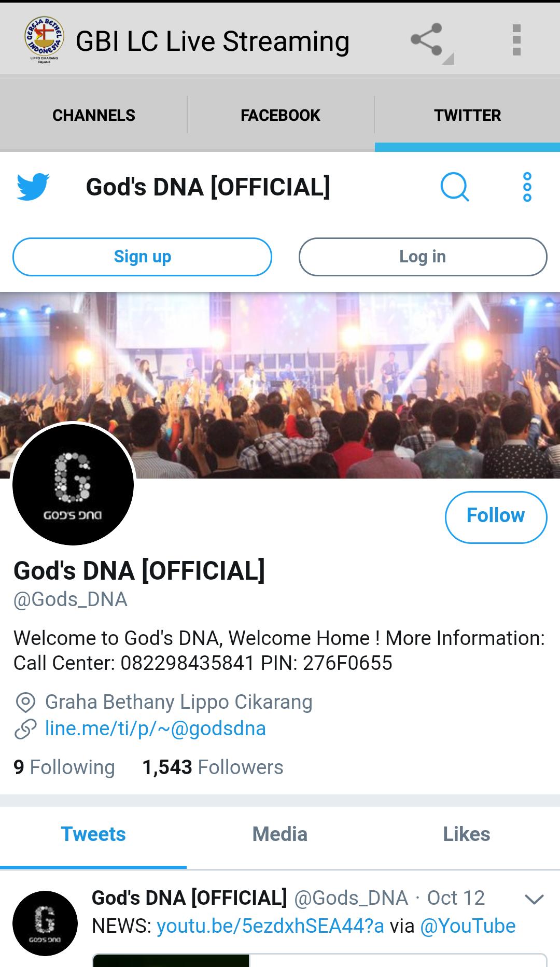Tap the Twitter bird logo
This screenshot has width=560, height=967.
(33, 187)
